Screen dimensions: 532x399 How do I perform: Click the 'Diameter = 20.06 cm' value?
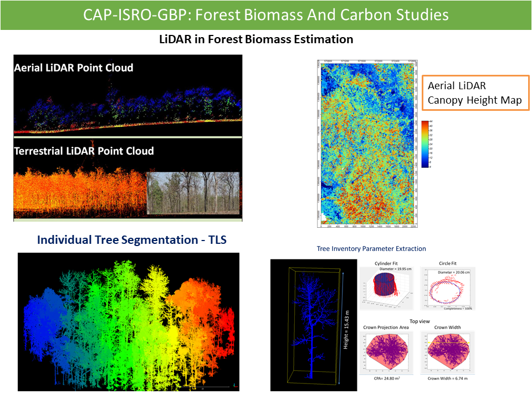[x=454, y=272]
